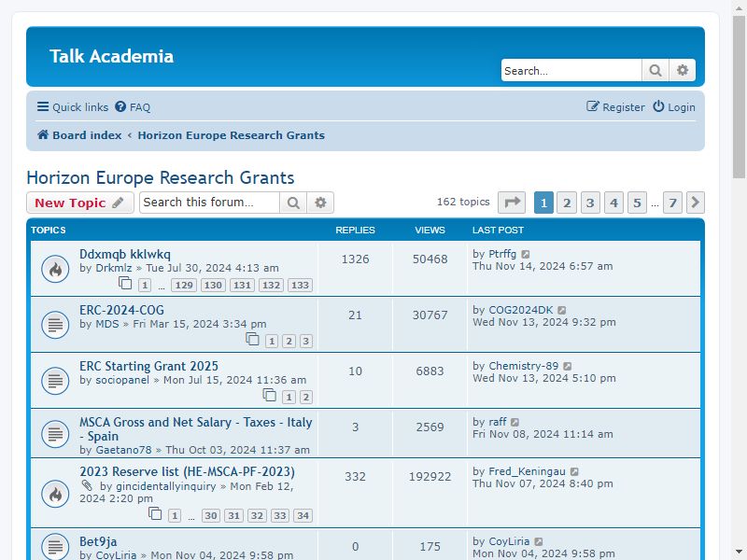Jump to page 3 of ERC-2024-COG
The height and width of the screenshot is (560, 747).
[x=306, y=342]
